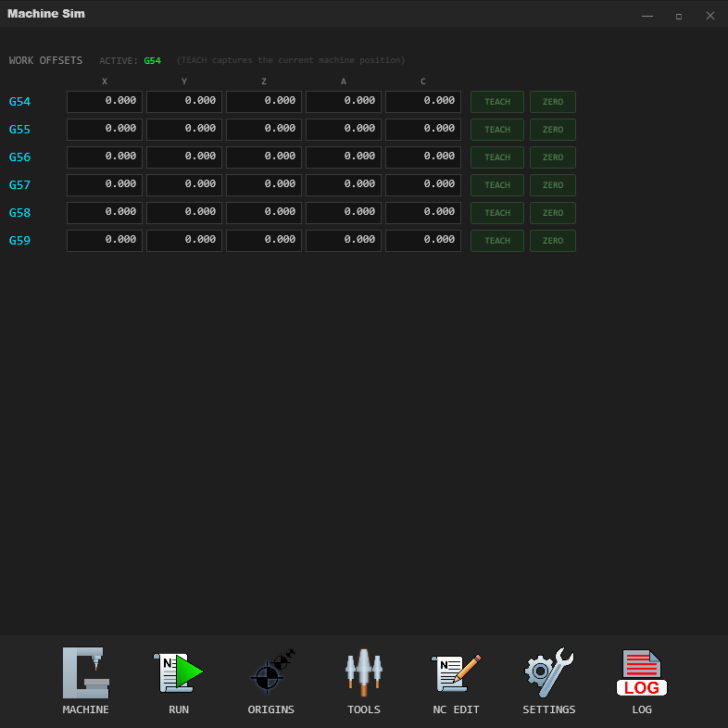Click the active G54 indicator in the header
The image size is (728, 728).
tap(152, 61)
